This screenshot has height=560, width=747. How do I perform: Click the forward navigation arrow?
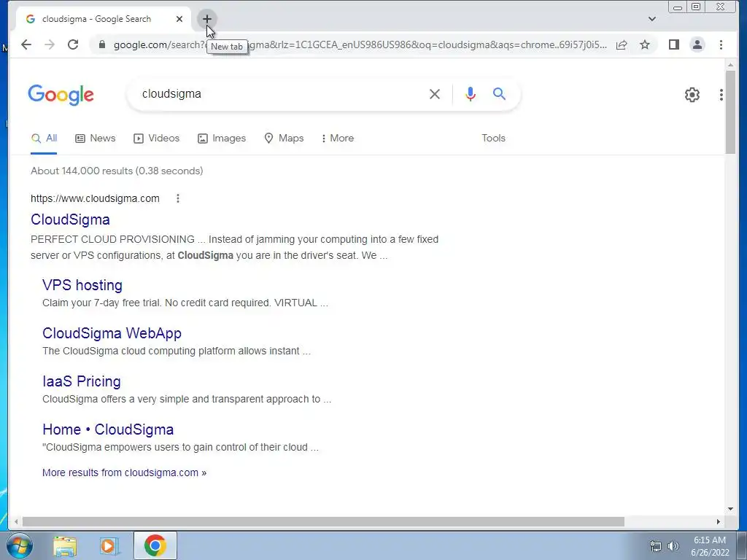coord(50,44)
